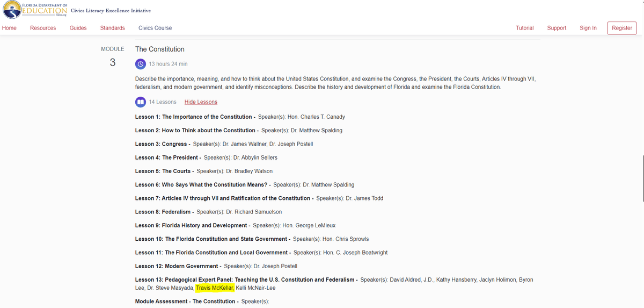Screen dimensions: 644x308
Task: Select Lesson 8: Federalism
Action: click(x=163, y=212)
